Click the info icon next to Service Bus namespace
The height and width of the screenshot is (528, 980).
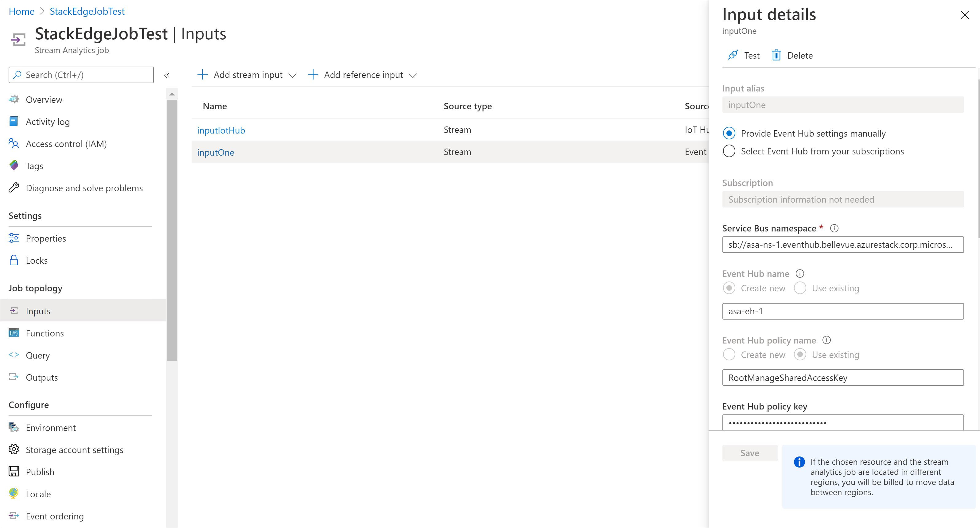pyautogui.click(x=834, y=228)
